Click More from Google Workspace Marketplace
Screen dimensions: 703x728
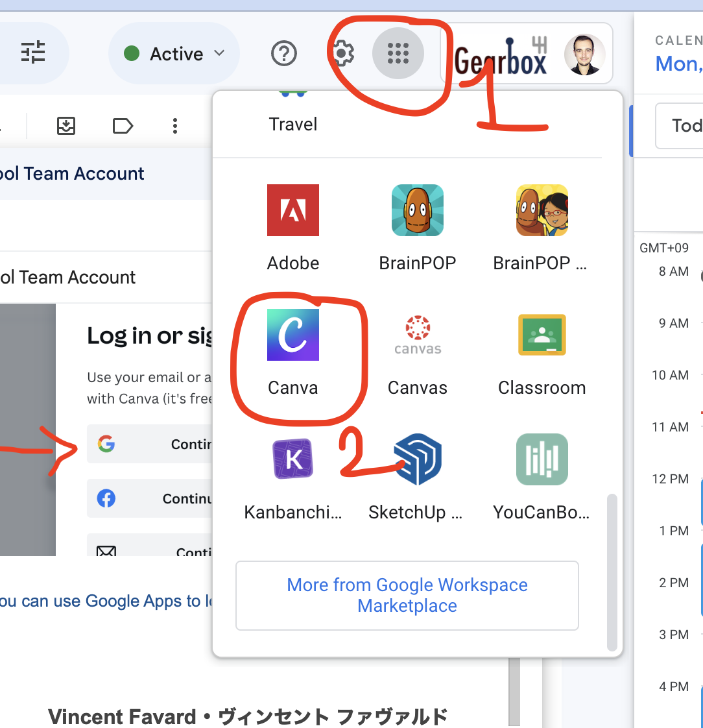point(407,595)
